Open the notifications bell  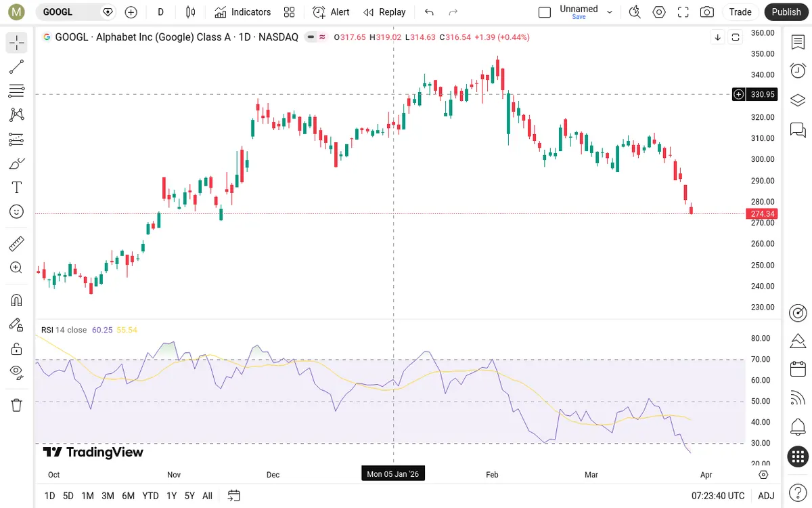click(798, 427)
